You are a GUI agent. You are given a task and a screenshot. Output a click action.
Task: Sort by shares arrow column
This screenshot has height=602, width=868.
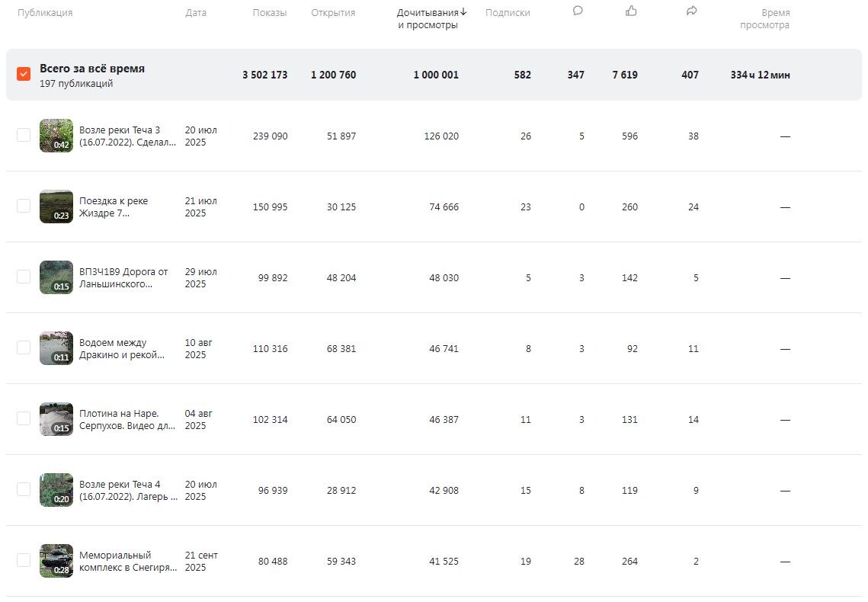[x=692, y=11]
